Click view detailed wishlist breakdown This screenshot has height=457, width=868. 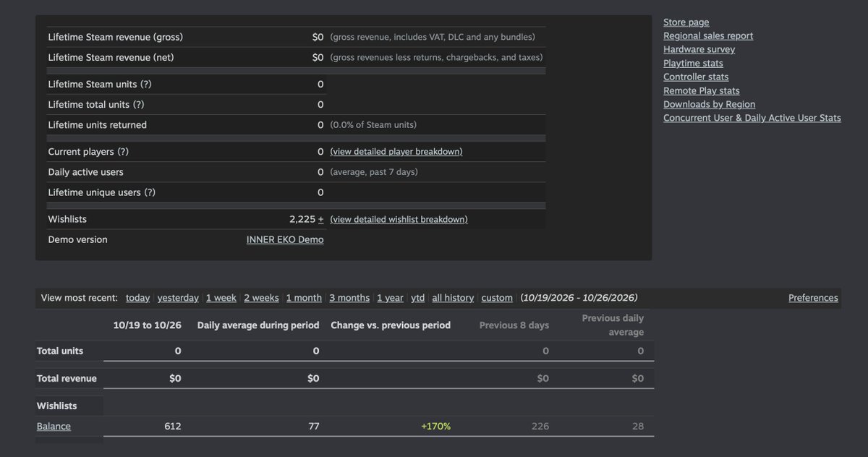399,219
